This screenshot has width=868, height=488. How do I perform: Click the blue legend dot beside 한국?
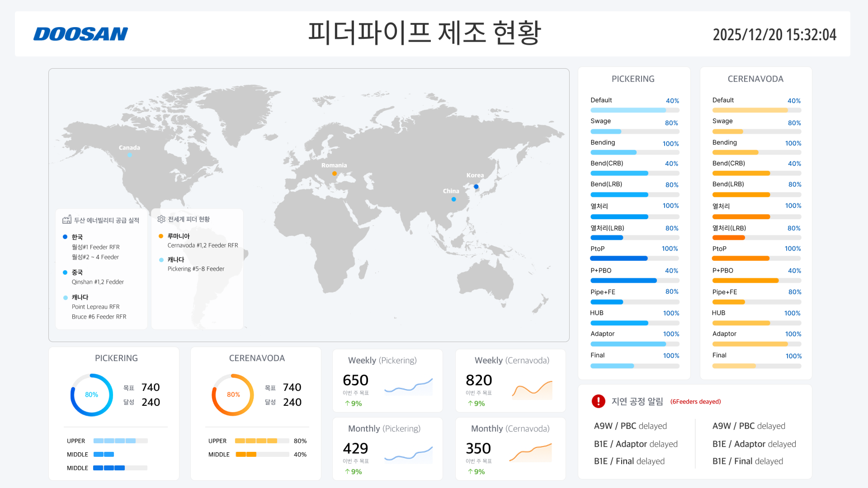[x=65, y=237]
